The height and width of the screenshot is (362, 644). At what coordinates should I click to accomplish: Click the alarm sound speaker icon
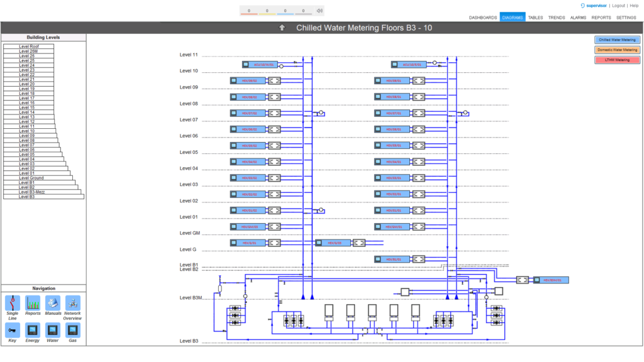click(x=319, y=11)
